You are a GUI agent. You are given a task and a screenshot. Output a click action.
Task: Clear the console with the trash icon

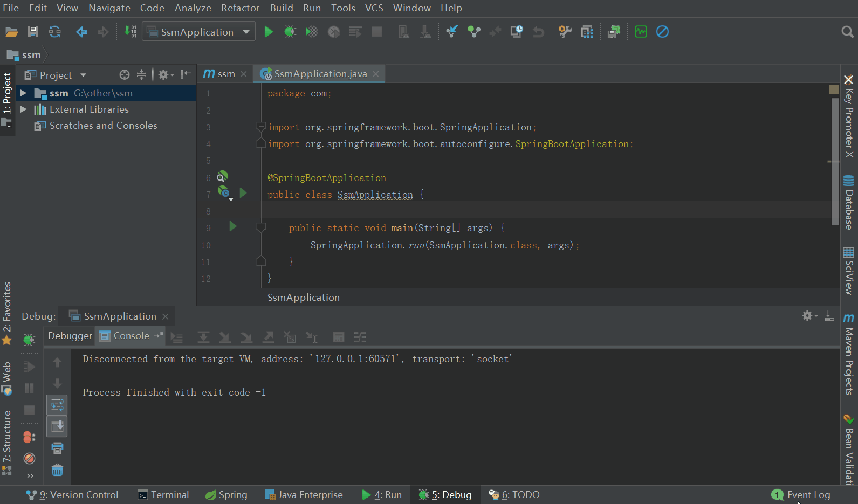(x=57, y=470)
